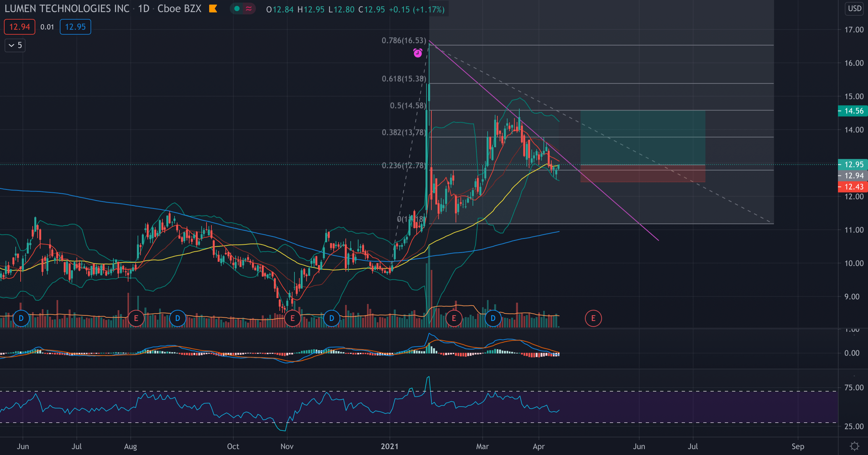This screenshot has height=455, width=868.
Task: Click the Fibonacci 0.5(14.58) level label
Action: click(x=408, y=106)
